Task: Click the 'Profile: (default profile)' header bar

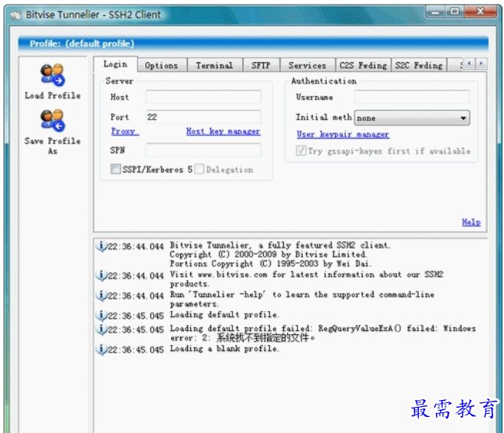Action: point(253,44)
